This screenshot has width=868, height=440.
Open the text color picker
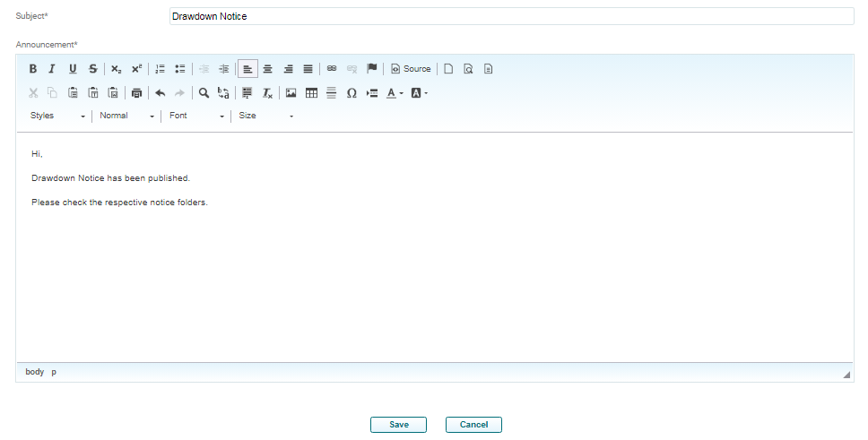tap(395, 92)
